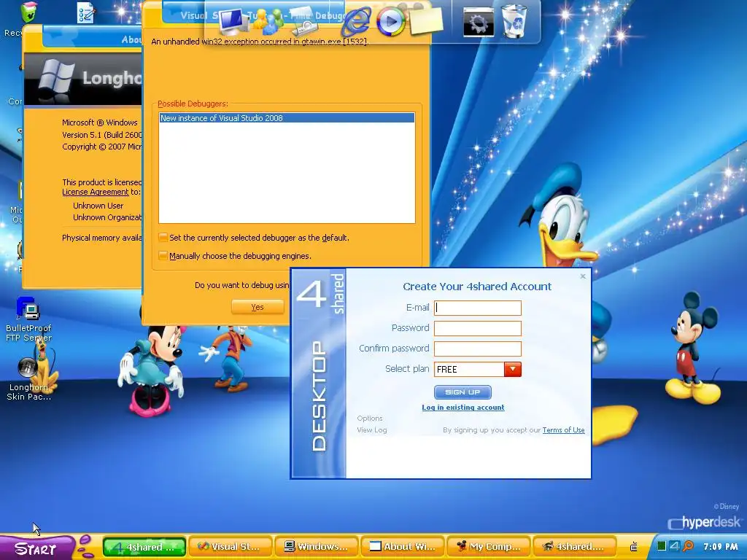Launch Windows Media Player from the dock
Screen dimensions: 747x560
[391, 22]
